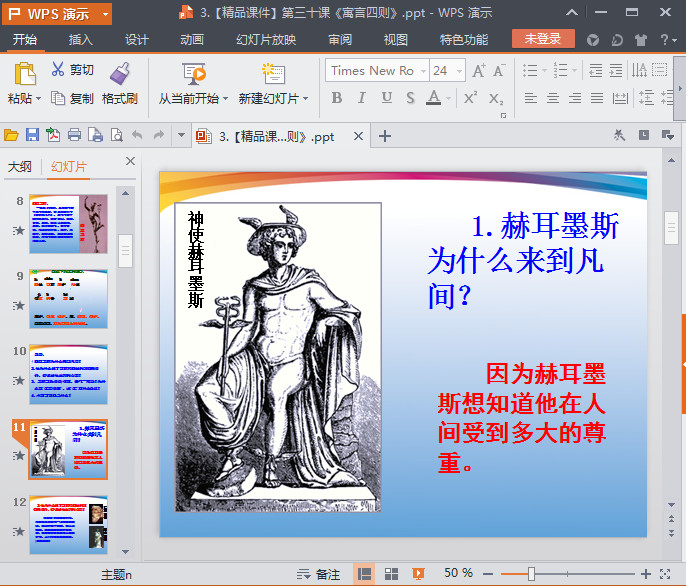Switch to the Outline panel tab
Image resolution: width=686 pixels, height=586 pixels.
[20, 166]
